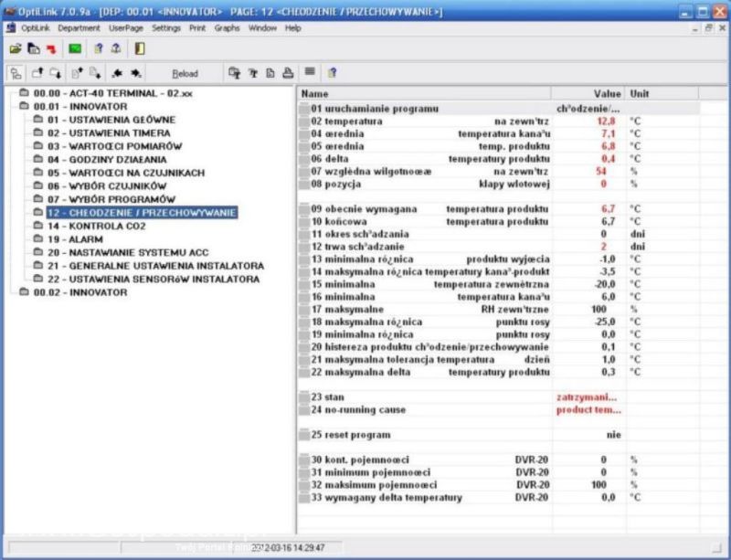Click the status bar date and time field
This screenshot has width=731, height=560.
click(x=287, y=547)
